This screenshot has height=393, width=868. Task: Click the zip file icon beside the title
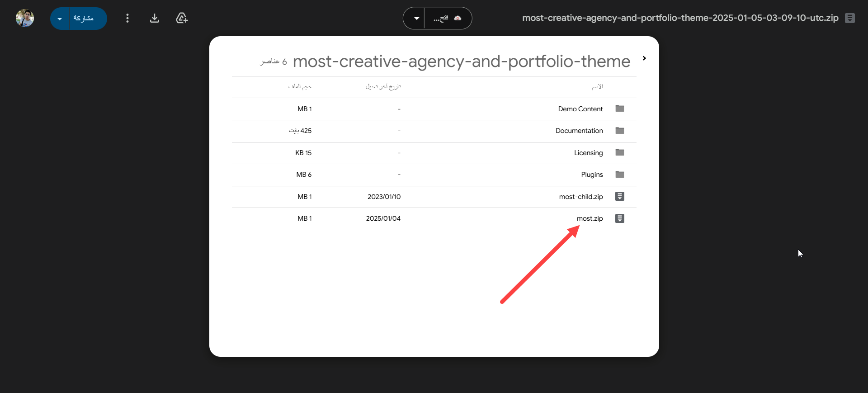850,18
